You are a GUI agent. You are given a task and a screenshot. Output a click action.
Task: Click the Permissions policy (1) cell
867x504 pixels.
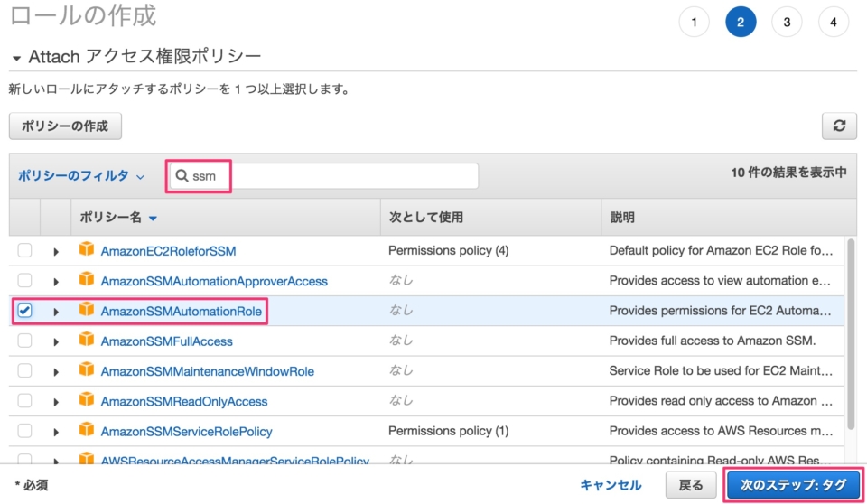click(449, 431)
